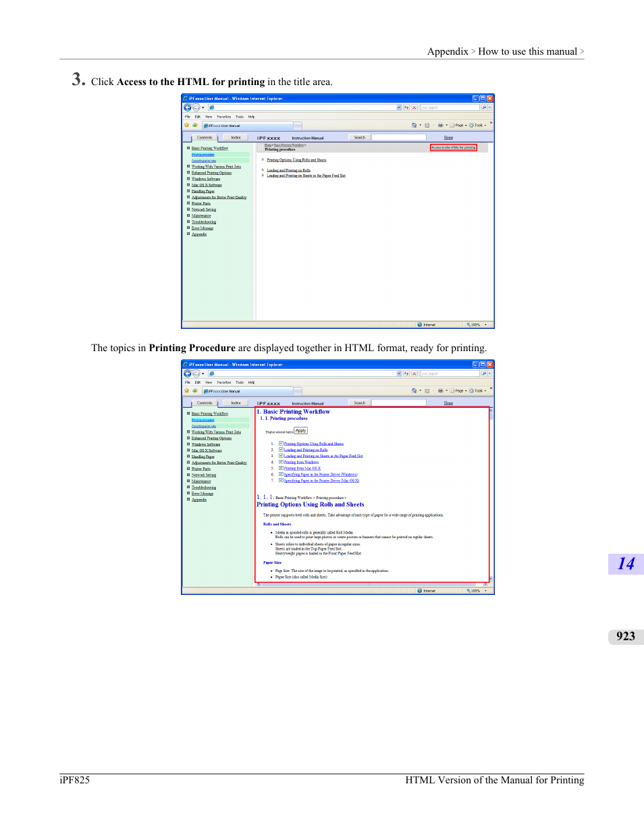
Task: Toggle Specifying Paper in Printer Driver (Mac OS X) checkbox
Action: pyautogui.click(x=281, y=481)
